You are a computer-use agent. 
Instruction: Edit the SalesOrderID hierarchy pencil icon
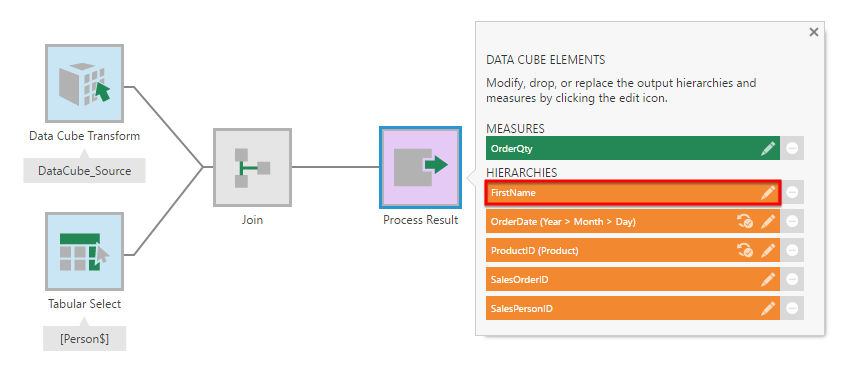coord(768,279)
